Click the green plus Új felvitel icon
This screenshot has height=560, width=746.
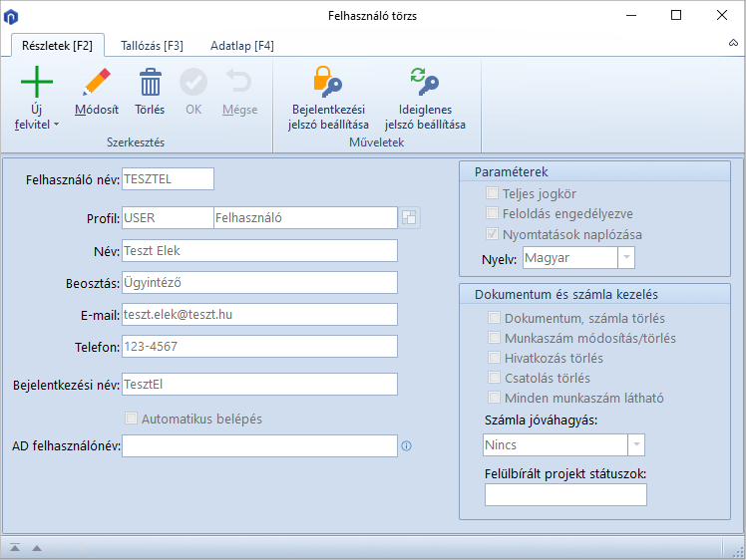(x=37, y=82)
